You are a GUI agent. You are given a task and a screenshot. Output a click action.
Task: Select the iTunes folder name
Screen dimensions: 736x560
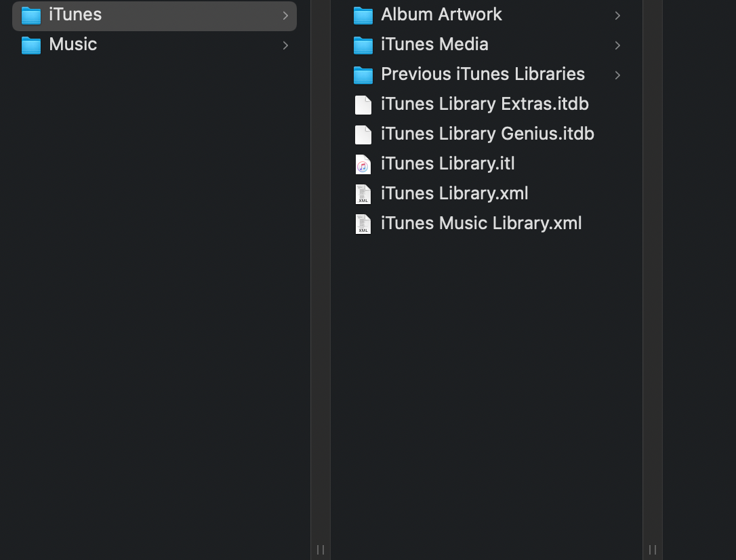75,14
